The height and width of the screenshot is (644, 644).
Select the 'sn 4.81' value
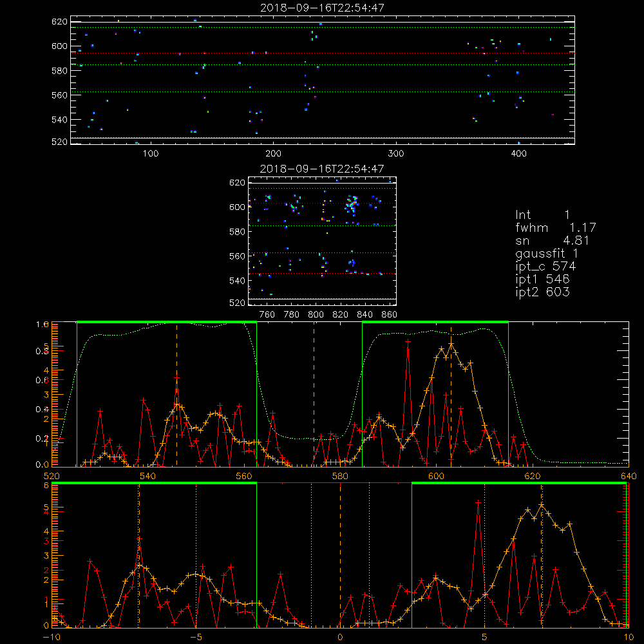(x=553, y=240)
